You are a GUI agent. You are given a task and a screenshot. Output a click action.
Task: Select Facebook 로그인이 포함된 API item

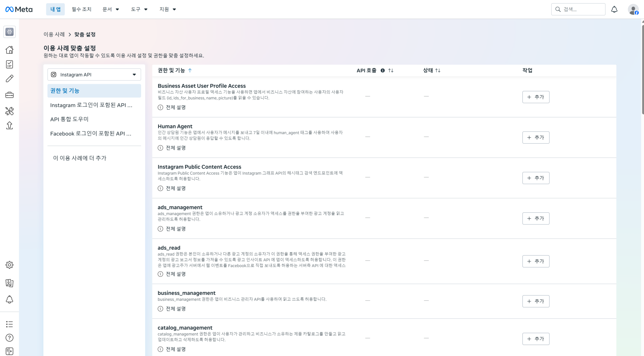pos(94,133)
